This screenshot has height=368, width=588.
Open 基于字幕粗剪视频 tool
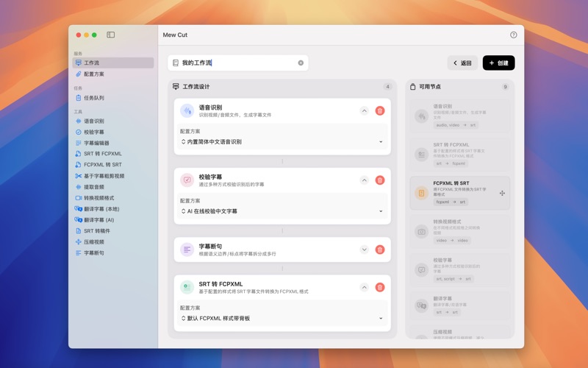coord(113,176)
